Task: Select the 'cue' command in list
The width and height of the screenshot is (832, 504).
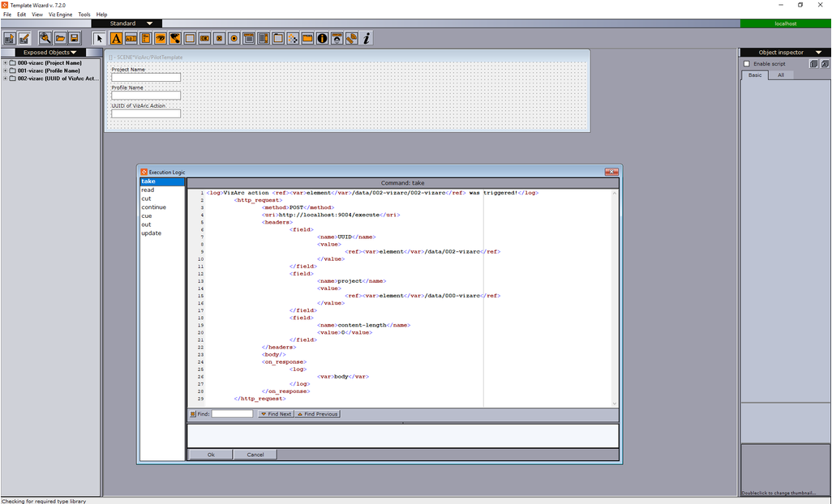Action: [x=147, y=216]
